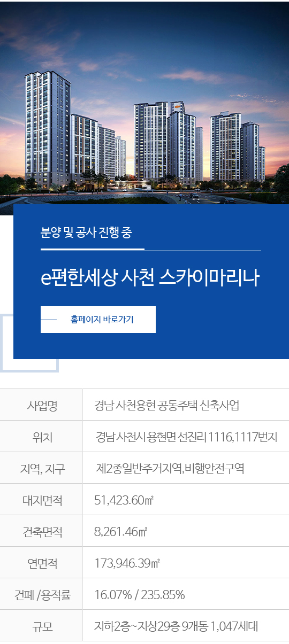Image resolution: width=289 pixels, height=644 pixels.
Task: Select the 16.07% / 235.85% ratio value
Action: (x=140, y=595)
